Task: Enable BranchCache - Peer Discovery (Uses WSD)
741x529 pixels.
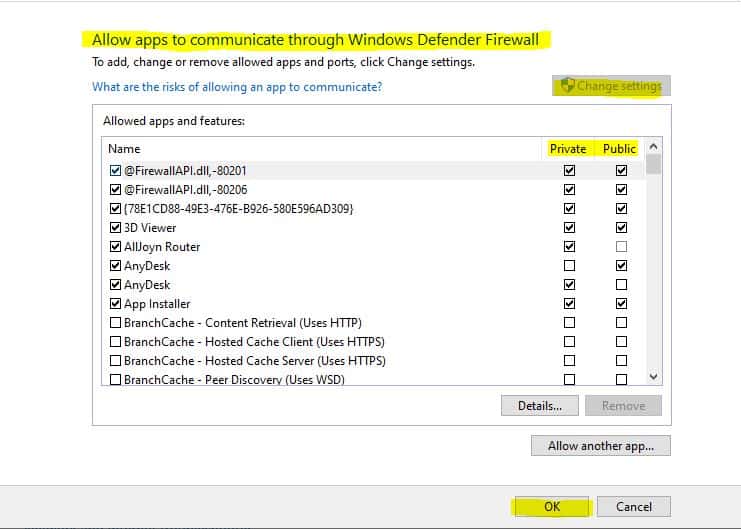Action: [x=115, y=379]
